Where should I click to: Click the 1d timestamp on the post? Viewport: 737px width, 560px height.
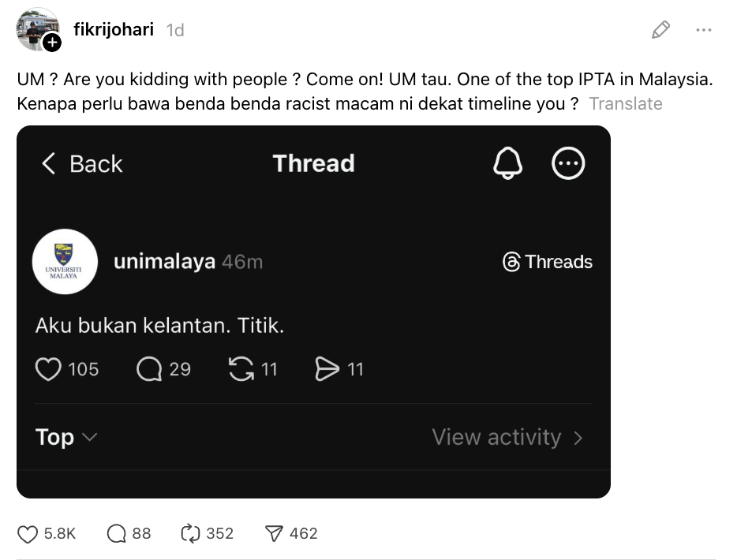pos(172,29)
